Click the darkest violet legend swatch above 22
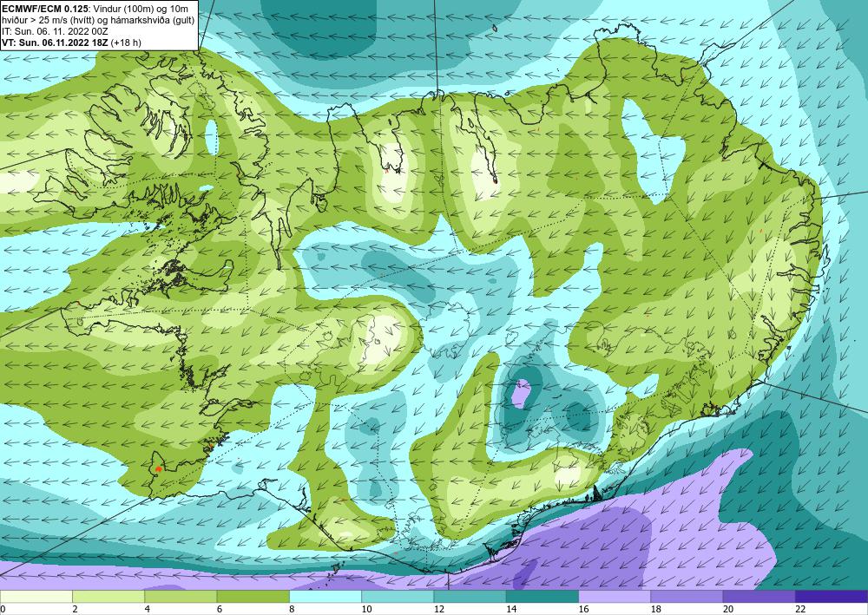This screenshot has width=868, height=615. click(x=832, y=596)
